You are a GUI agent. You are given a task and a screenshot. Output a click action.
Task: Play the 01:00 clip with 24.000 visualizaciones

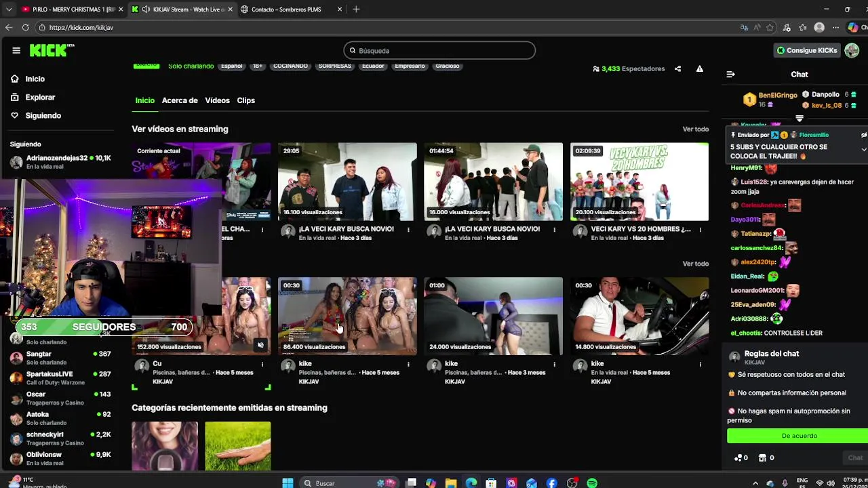[493, 316]
